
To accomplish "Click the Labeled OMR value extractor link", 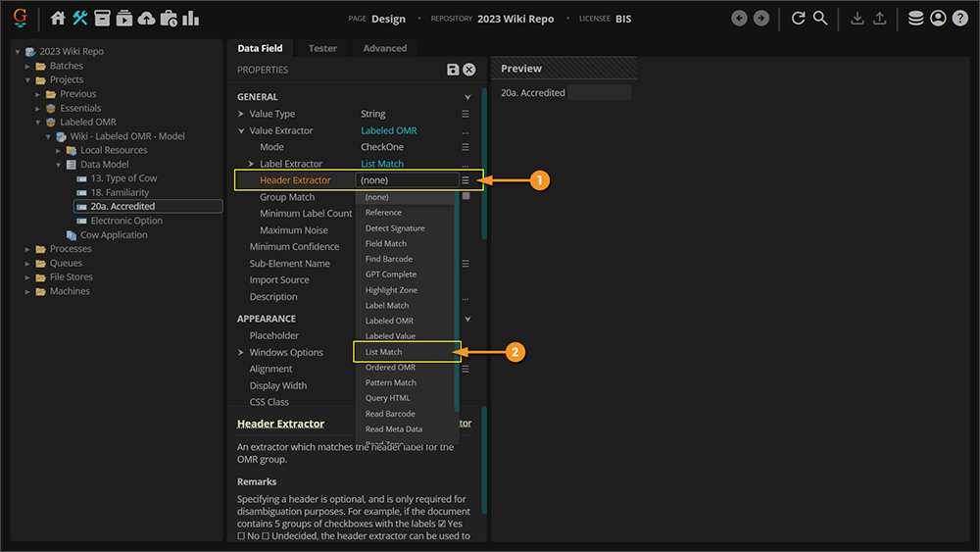I will [x=388, y=130].
